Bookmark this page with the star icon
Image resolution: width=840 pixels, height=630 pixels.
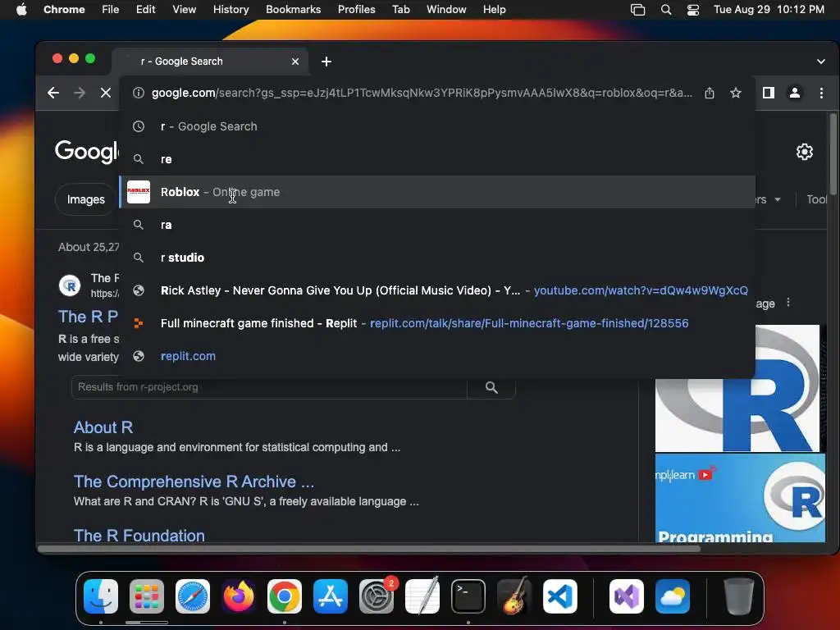click(x=736, y=93)
